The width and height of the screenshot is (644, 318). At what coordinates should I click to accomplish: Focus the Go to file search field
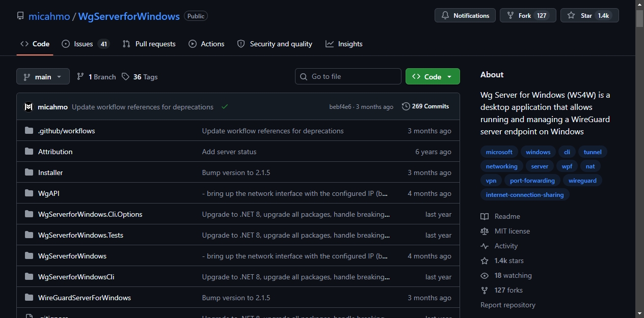[x=348, y=76]
